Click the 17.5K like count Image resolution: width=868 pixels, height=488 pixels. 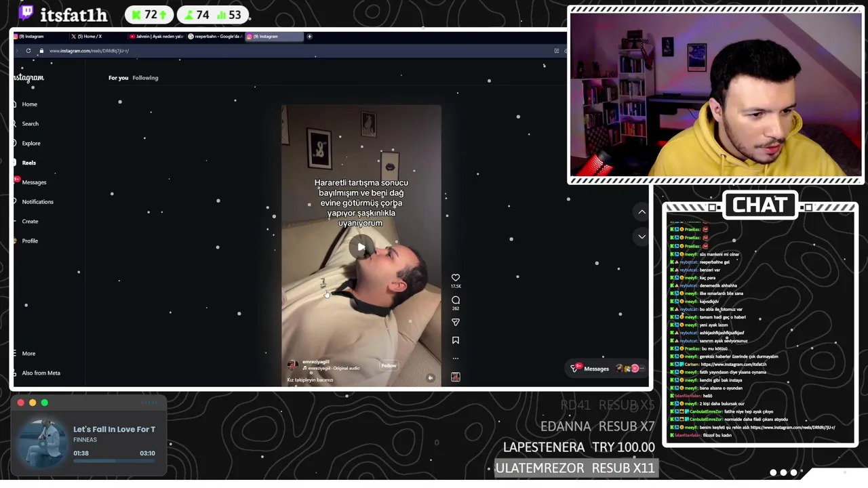pos(456,287)
